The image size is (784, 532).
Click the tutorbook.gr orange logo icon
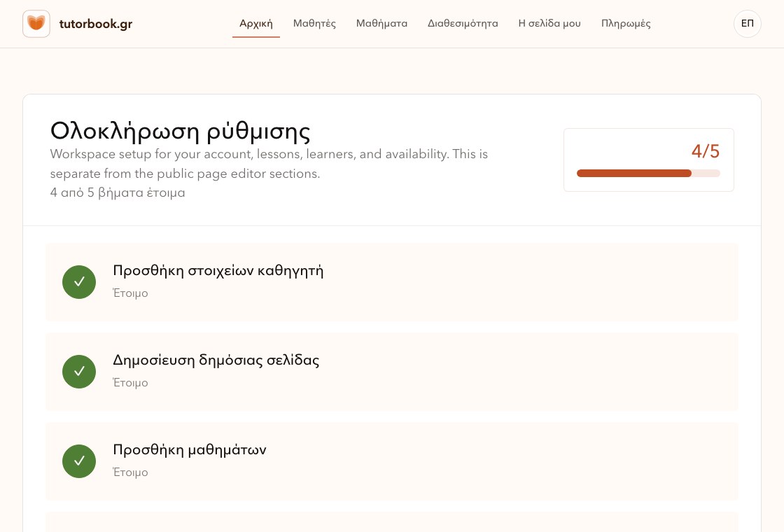36,24
